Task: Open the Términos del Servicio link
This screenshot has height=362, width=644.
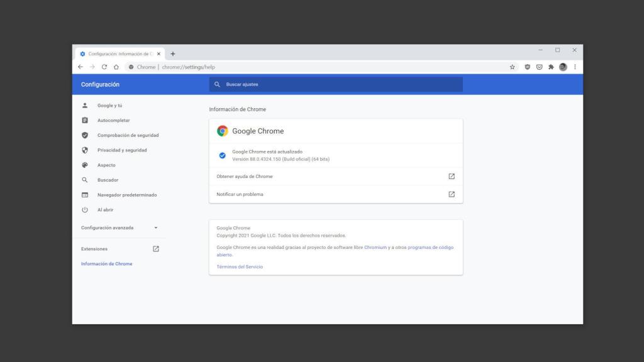Action: (239, 266)
